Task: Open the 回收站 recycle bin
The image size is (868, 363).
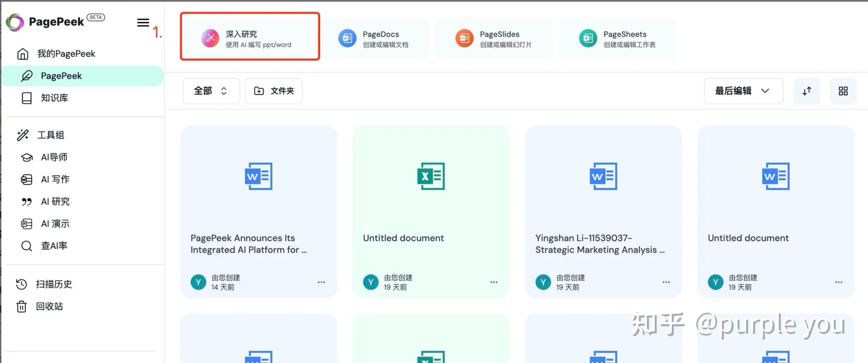Action: click(49, 306)
